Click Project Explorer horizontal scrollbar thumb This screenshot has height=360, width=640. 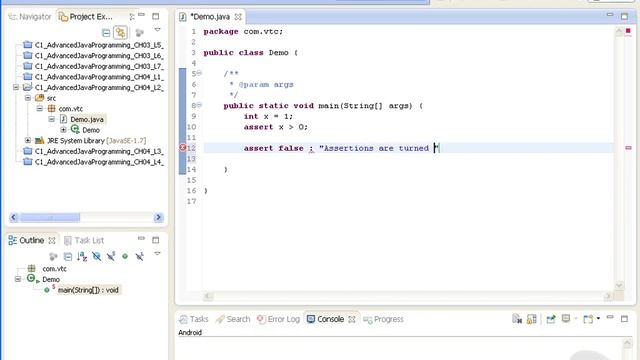tap(50, 217)
